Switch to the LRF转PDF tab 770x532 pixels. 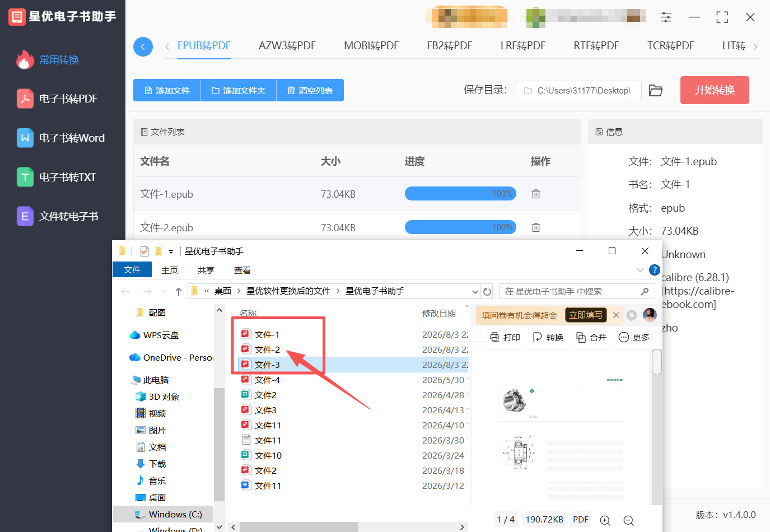click(523, 46)
